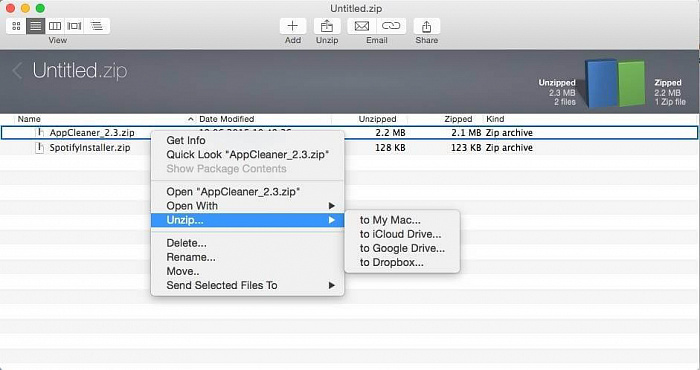Select Quick Look "AppCleaner_2.3.zip"

tap(248, 154)
